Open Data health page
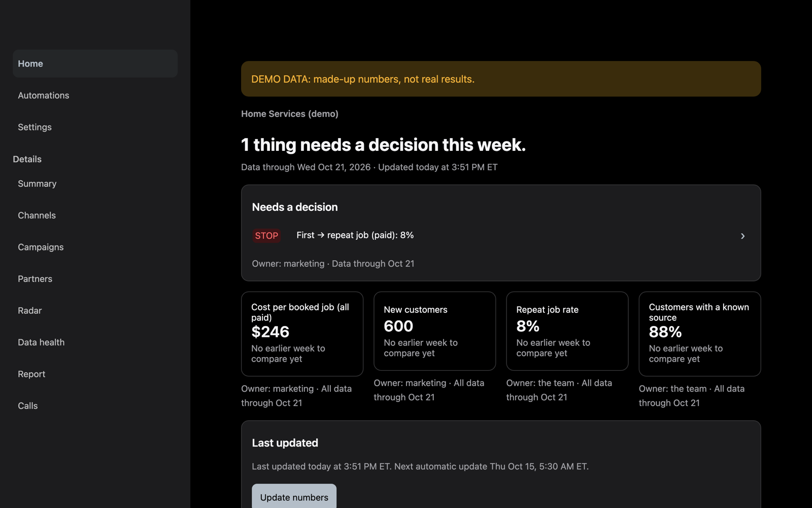812x508 pixels. coord(95,342)
